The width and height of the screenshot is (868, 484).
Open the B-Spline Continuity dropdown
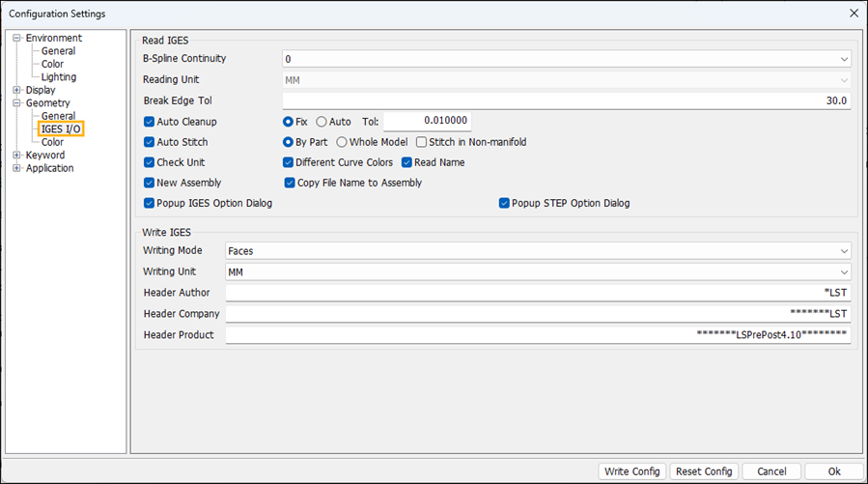tap(566, 59)
